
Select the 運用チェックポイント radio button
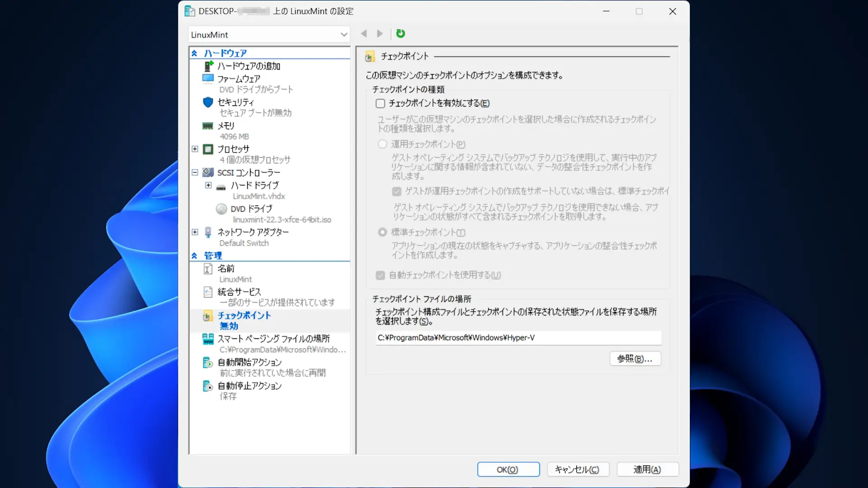pyautogui.click(x=383, y=144)
